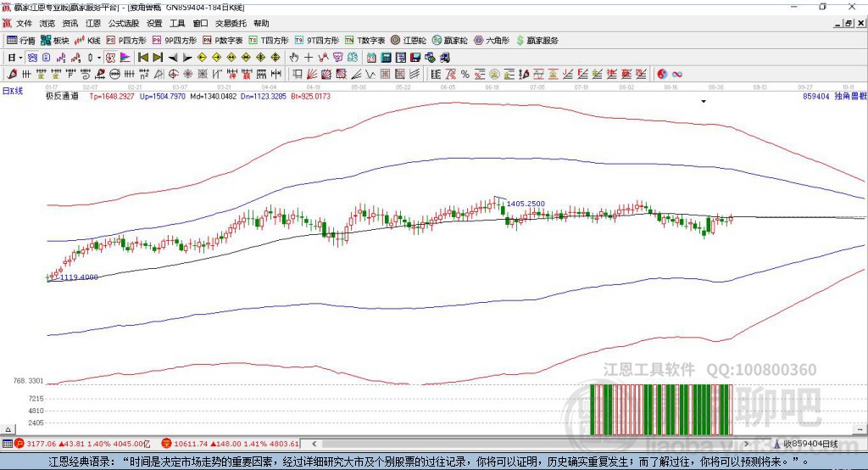The image size is (868, 470).
Task: Click scroll-left arrow on horizontal scrollbar
Action: coord(314,444)
